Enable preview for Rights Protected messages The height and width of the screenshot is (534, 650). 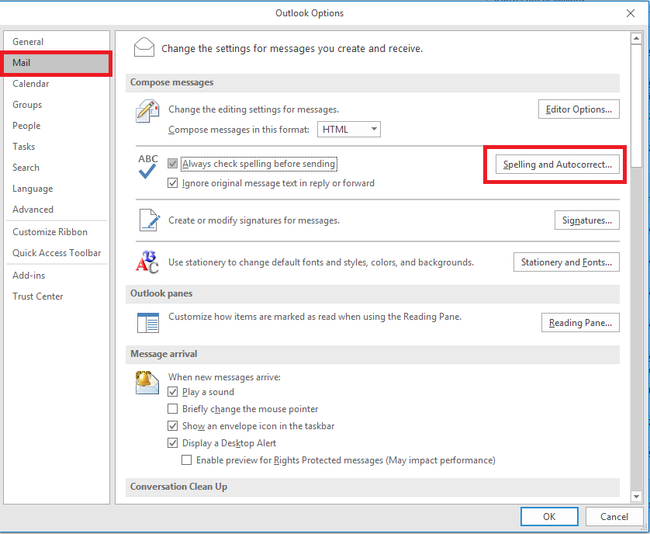187,460
